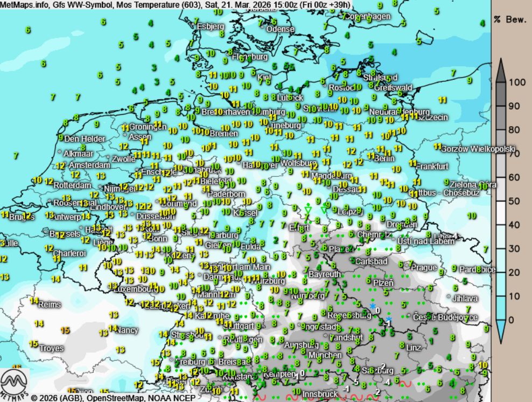Select the 0 value on the cloud legend

pyautogui.click(x=512, y=320)
